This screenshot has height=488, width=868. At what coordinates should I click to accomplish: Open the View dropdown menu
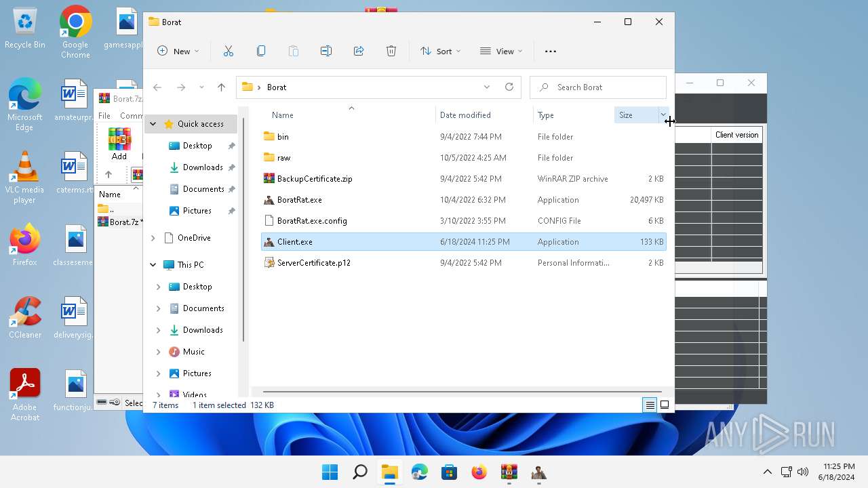click(x=501, y=51)
